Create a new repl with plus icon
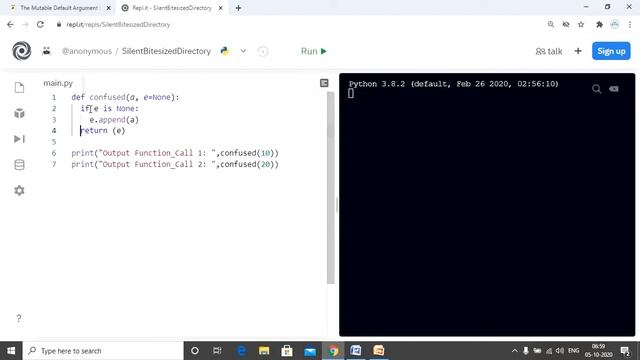Viewport: 640px width, 360px height. pyautogui.click(x=578, y=51)
